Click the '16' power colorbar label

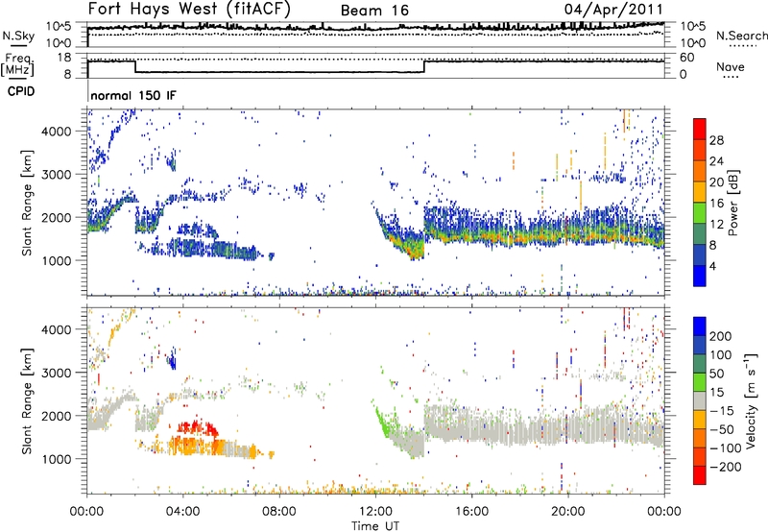[x=716, y=204]
